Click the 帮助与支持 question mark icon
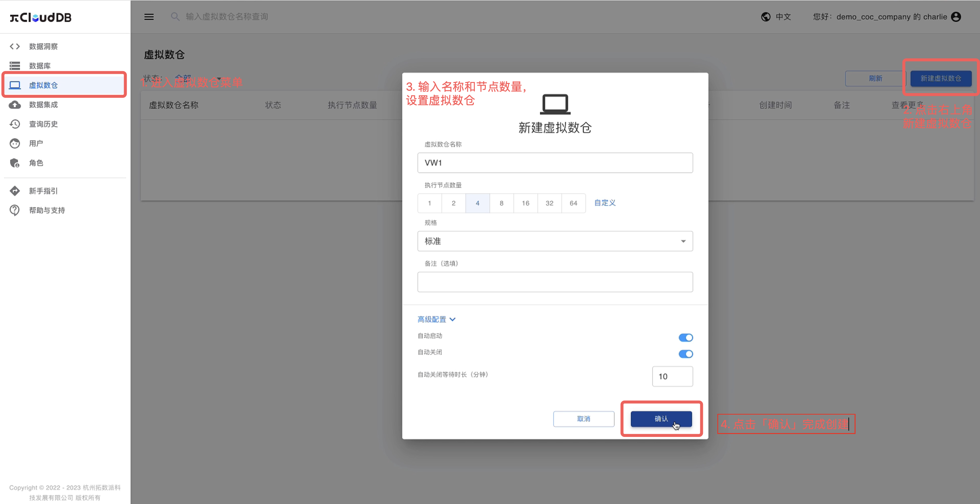The height and width of the screenshot is (504, 980). [x=15, y=210]
